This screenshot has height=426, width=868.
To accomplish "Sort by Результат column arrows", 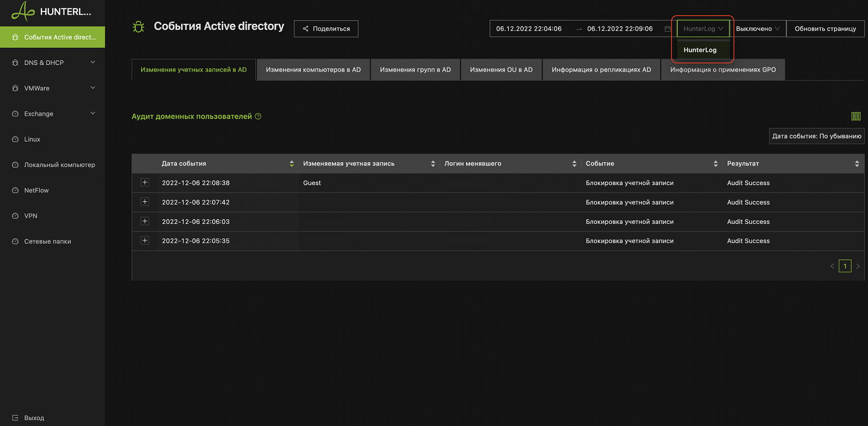I will [857, 164].
